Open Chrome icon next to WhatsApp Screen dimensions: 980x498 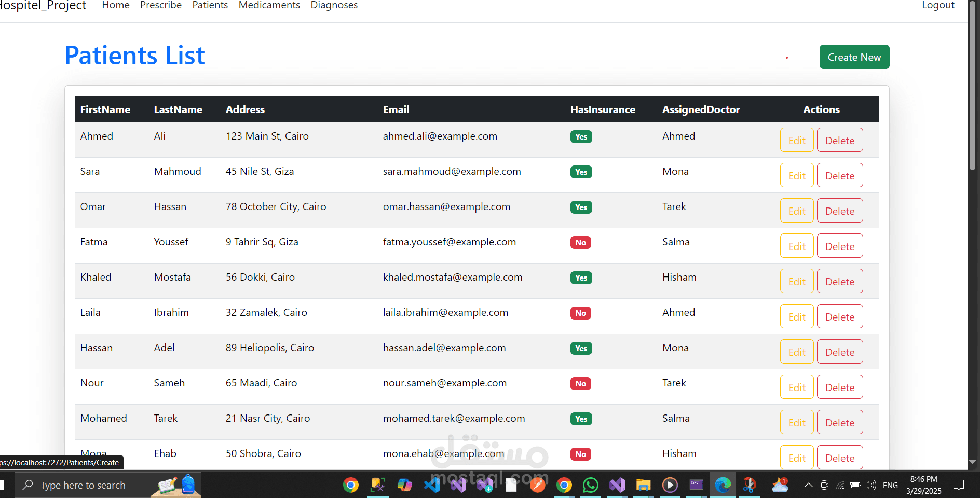coord(564,485)
